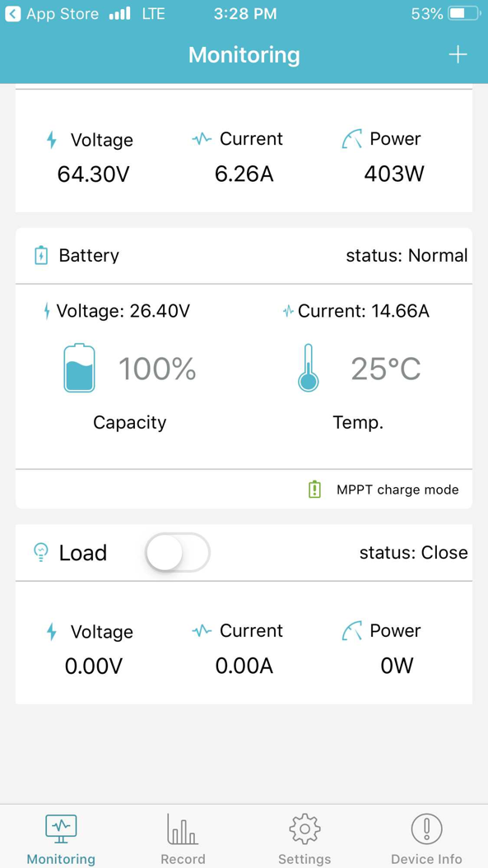Tap the thermometer temperature icon

pyautogui.click(x=309, y=368)
